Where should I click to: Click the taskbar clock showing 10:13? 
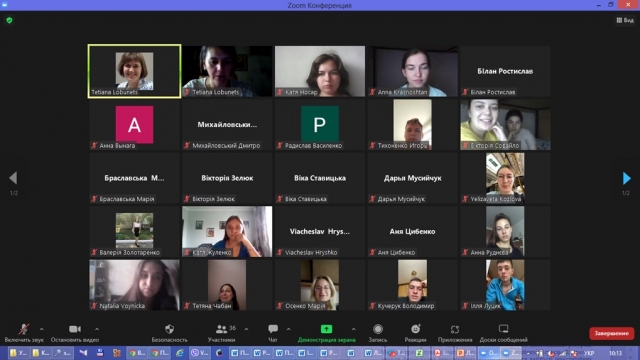point(616,353)
